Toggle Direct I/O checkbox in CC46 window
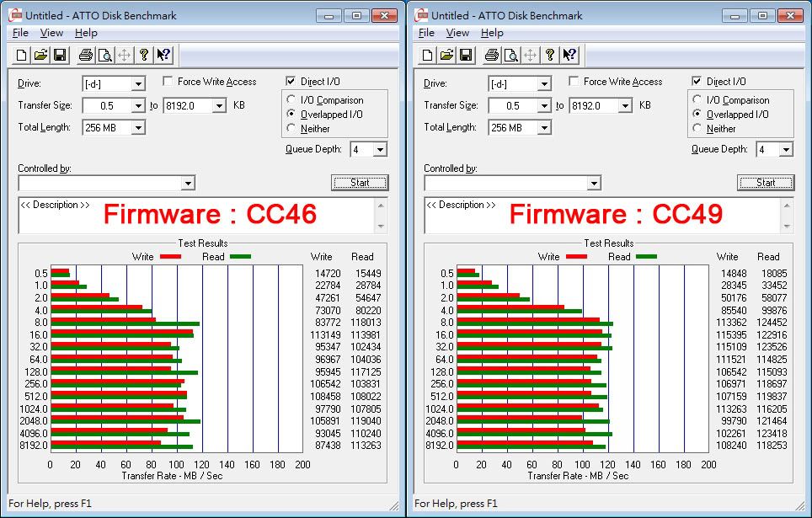 (291, 82)
